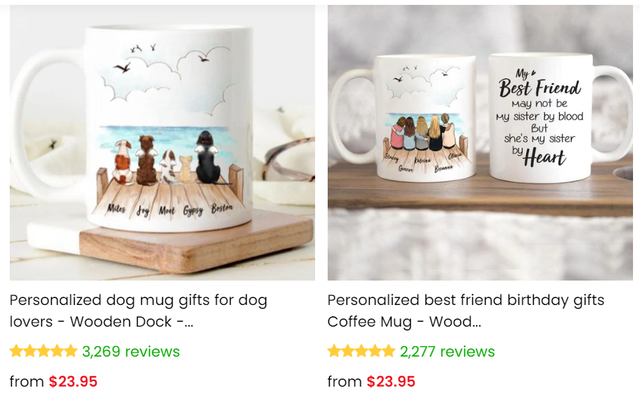Open 2,277 reviews link
The width and height of the screenshot is (640, 402).
pos(447,351)
